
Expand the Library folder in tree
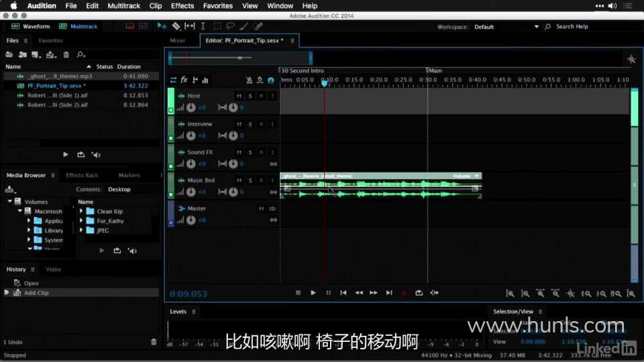point(29,230)
